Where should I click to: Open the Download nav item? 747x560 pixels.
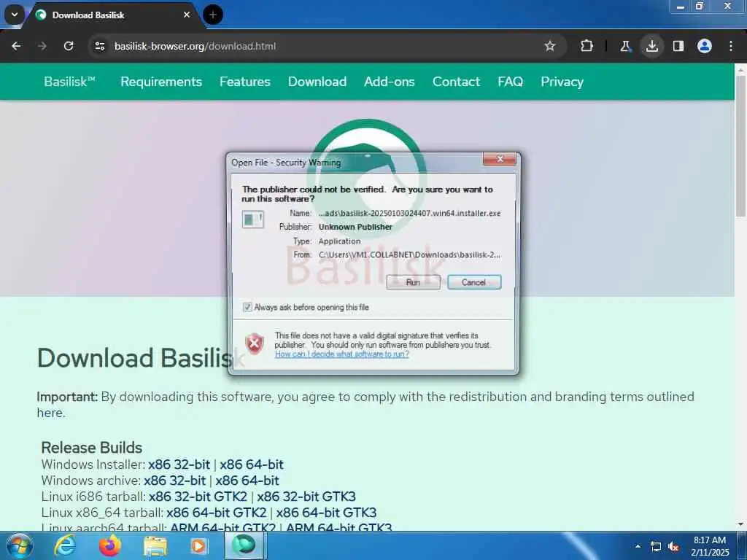click(x=317, y=82)
